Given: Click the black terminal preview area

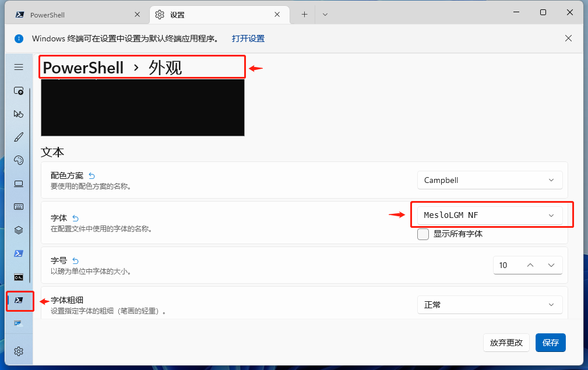Looking at the screenshot, I should pyautogui.click(x=143, y=108).
